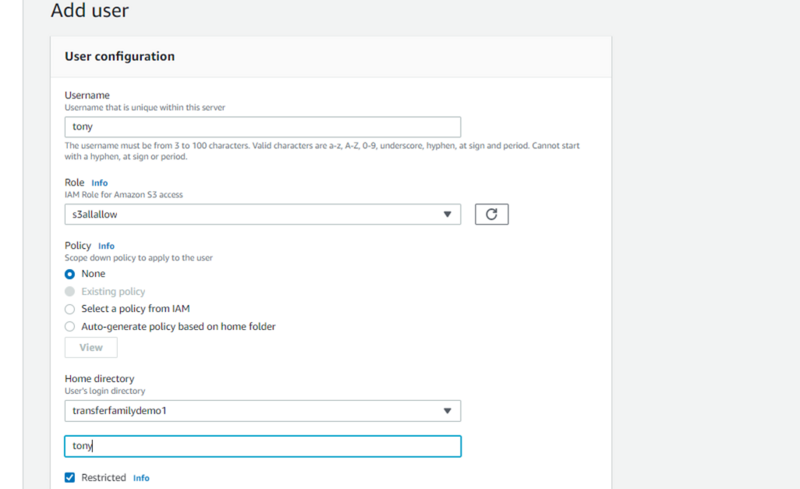Click the User configuration section header

tap(119, 56)
